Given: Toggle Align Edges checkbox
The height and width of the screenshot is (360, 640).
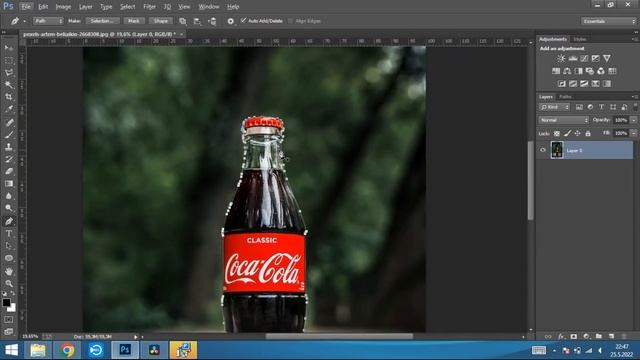Looking at the screenshot, I should pos(291,21).
